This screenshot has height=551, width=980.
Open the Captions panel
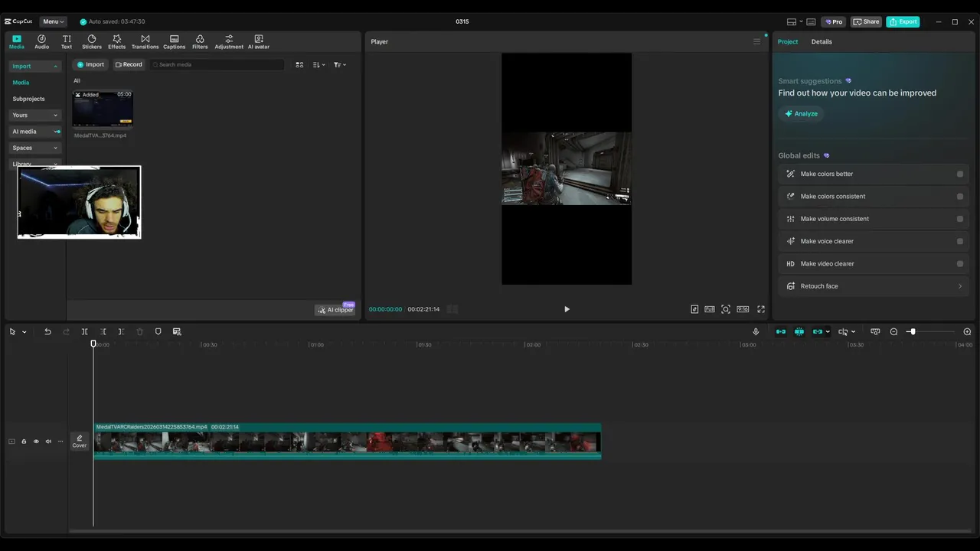click(174, 41)
